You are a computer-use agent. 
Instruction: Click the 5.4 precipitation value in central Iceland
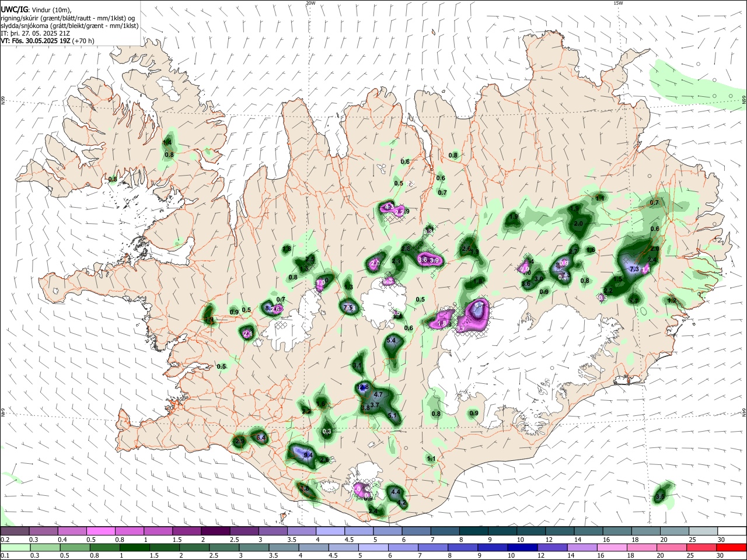coord(391,340)
